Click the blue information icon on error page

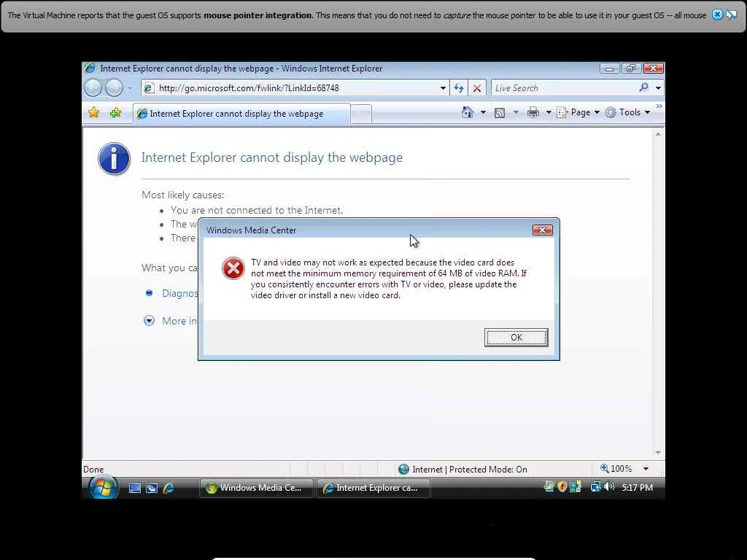pos(114,158)
